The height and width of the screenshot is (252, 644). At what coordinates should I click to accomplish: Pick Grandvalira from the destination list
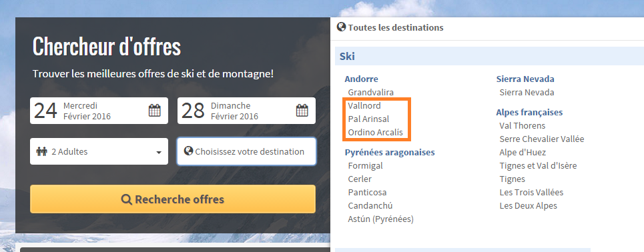pos(371,93)
